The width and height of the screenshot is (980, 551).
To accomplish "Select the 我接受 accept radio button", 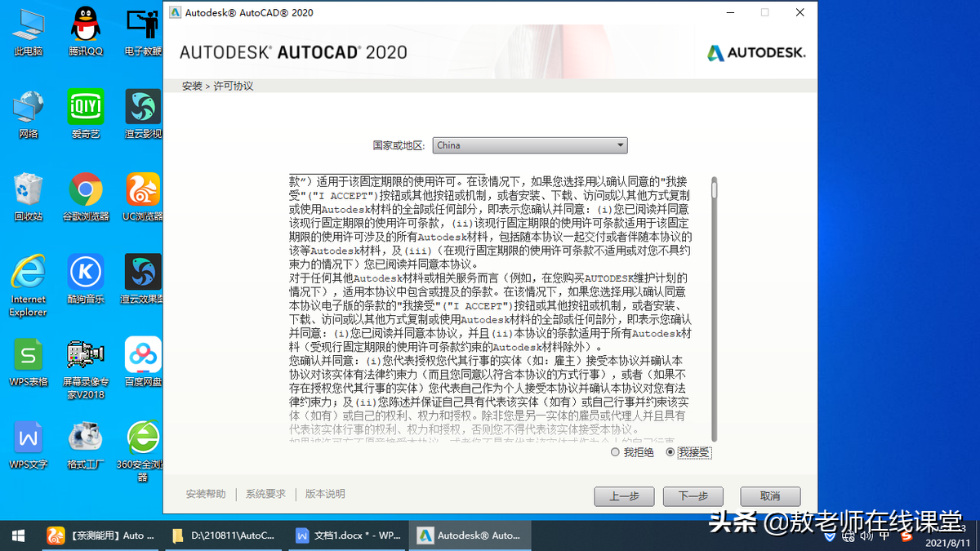I will [670, 451].
